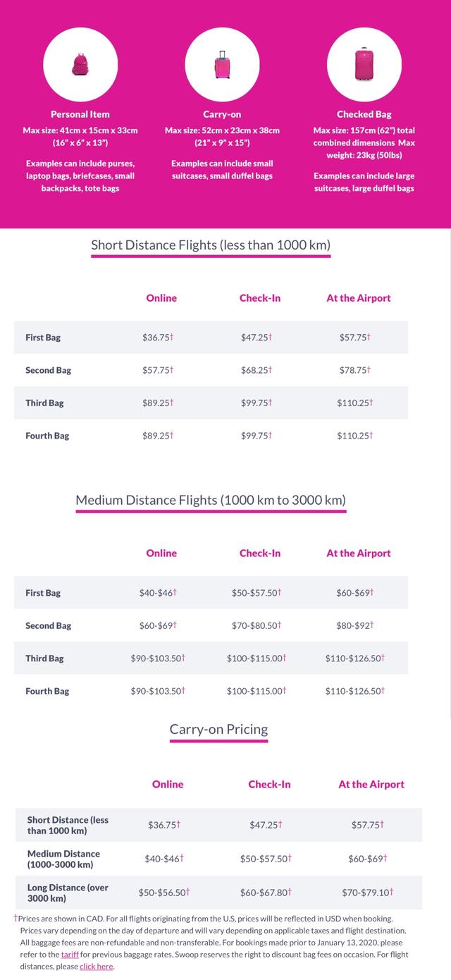This screenshot has width=451, height=980.
Task: Select At the Airport header in carry-on table
Action: (x=371, y=785)
